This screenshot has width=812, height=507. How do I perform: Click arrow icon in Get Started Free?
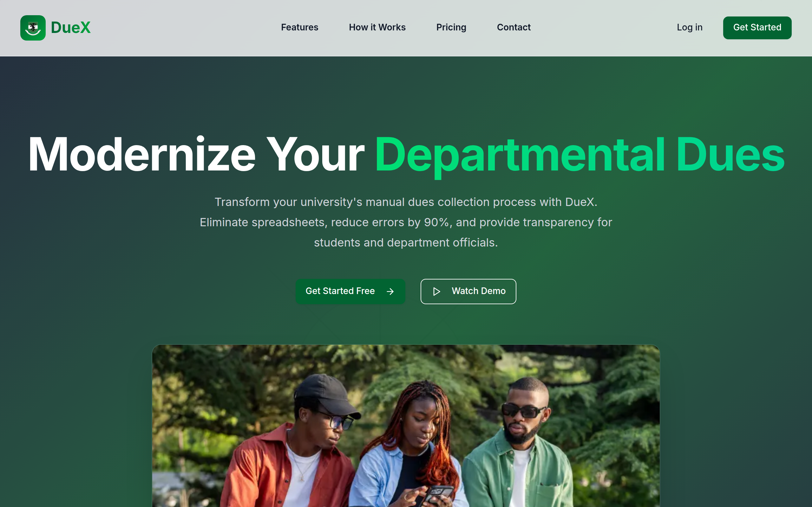pos(390,292)
